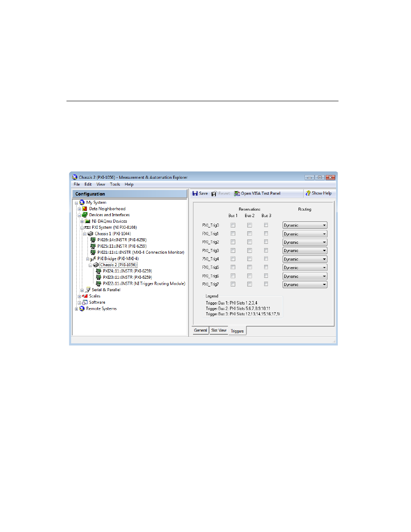Click the MAX application title bar icon
This screenshot has width=411, height=532.
(75, 177)
